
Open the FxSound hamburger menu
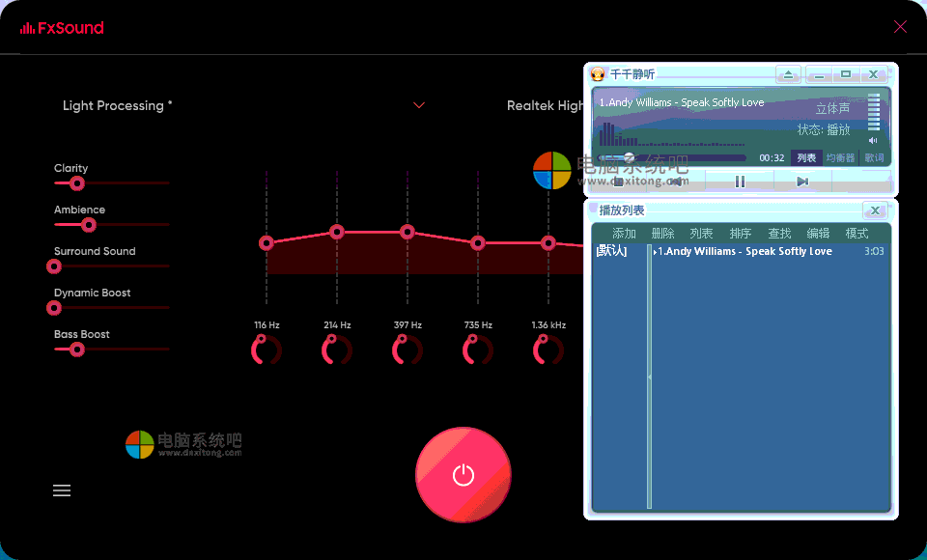pyautogui.click(x=62, y=490)
